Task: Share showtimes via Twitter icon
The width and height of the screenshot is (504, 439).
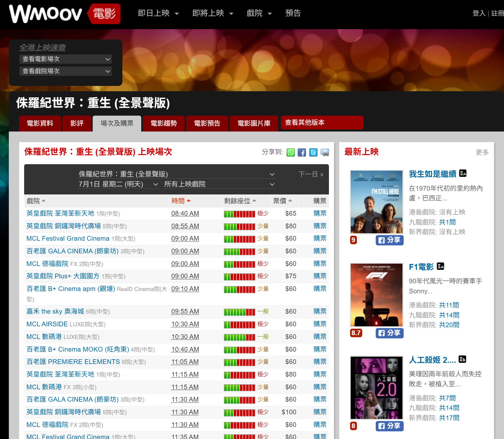Action: point(313,152)
